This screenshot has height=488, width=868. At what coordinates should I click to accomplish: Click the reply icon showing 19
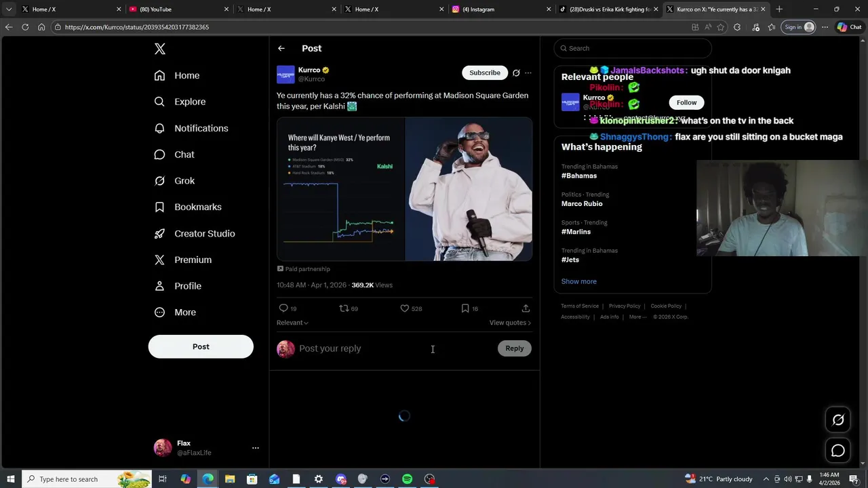[283, 308]
